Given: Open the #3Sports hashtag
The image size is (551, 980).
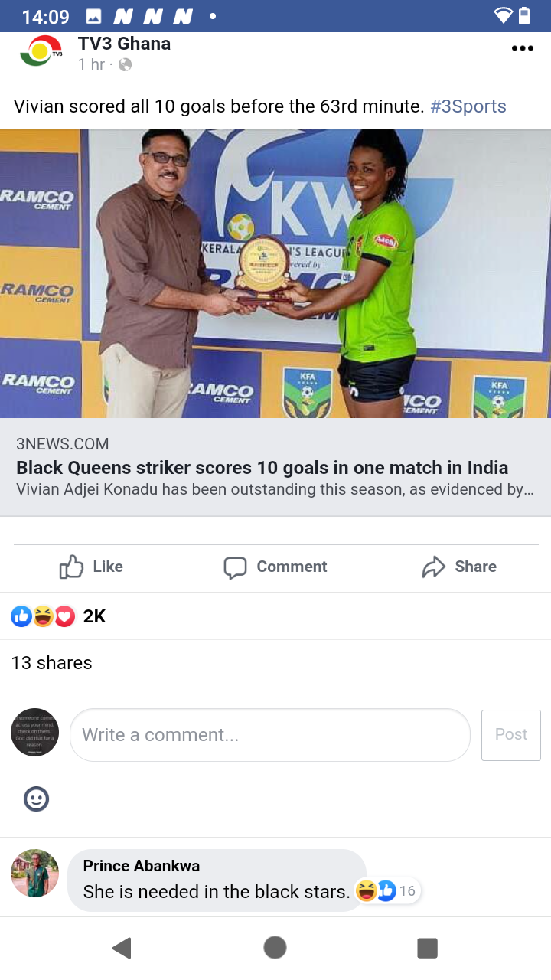Looking at the screenshot, I should [468, 106].
